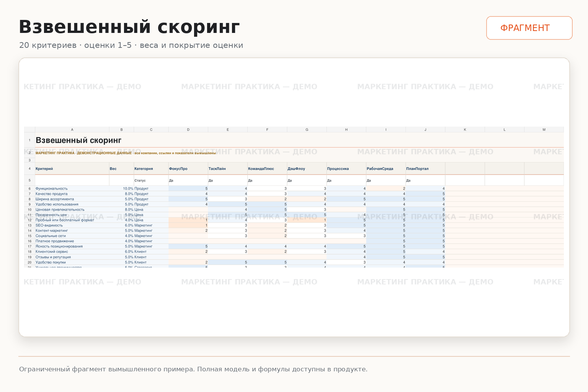The image size is (588, 392).
Task: Select column J header
Action: 425,130
